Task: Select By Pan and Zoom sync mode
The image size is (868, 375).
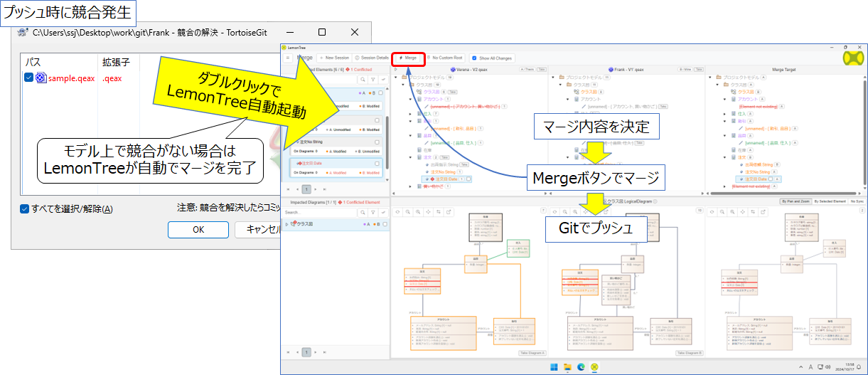Action: point(795,201)
